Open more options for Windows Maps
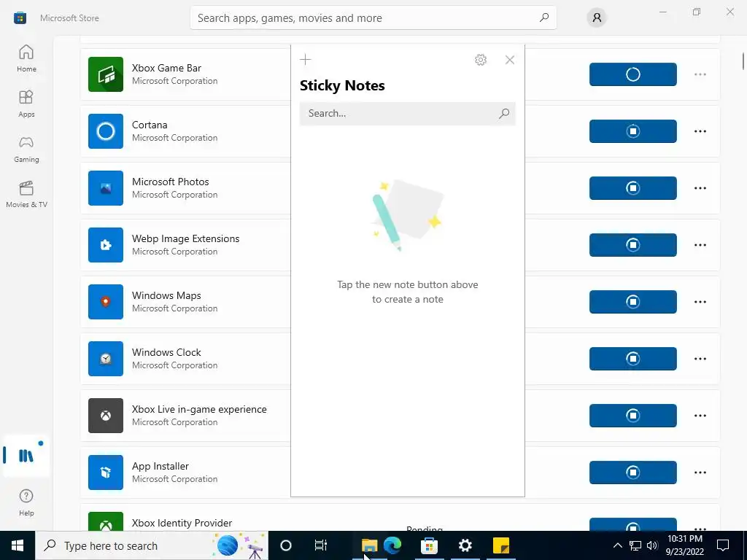This screenshot has height=560, width=747. tap(700, 302)
